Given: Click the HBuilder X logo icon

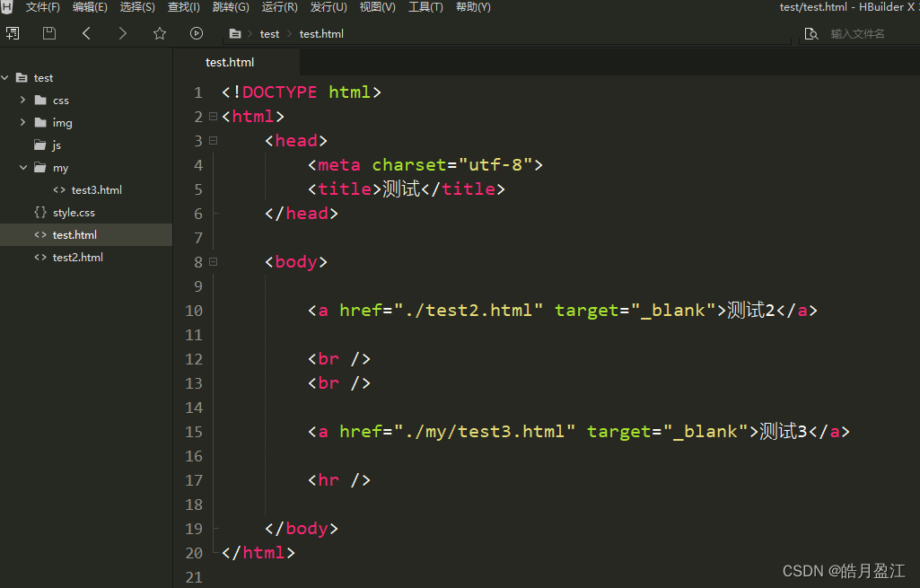Looking at the screenshot, I should (x=6, y=7).
